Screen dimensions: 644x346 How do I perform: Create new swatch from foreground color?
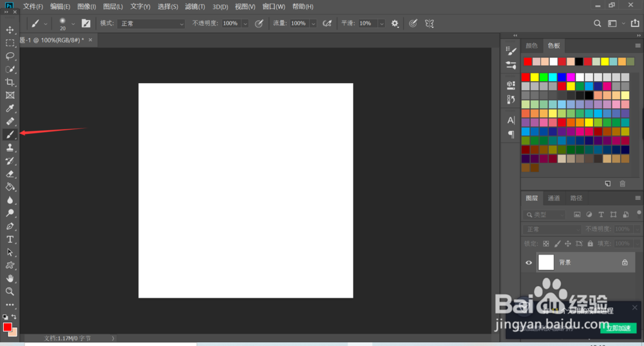point(608,184)
